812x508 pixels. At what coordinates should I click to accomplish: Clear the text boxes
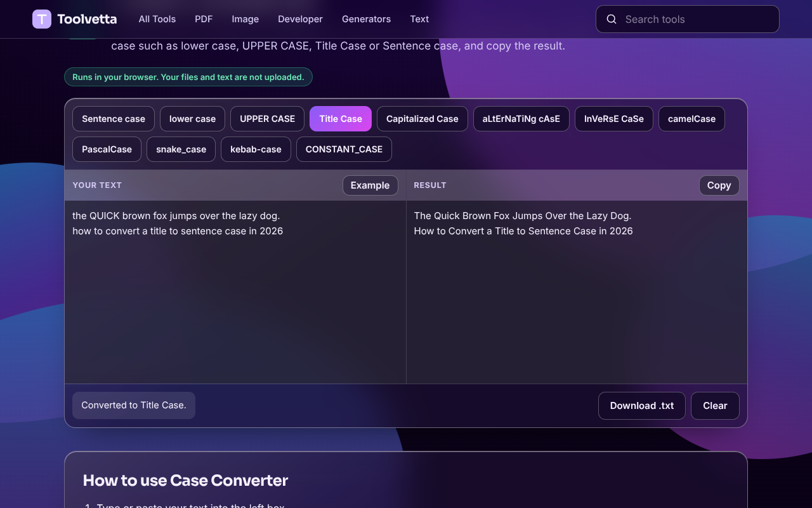715,406
